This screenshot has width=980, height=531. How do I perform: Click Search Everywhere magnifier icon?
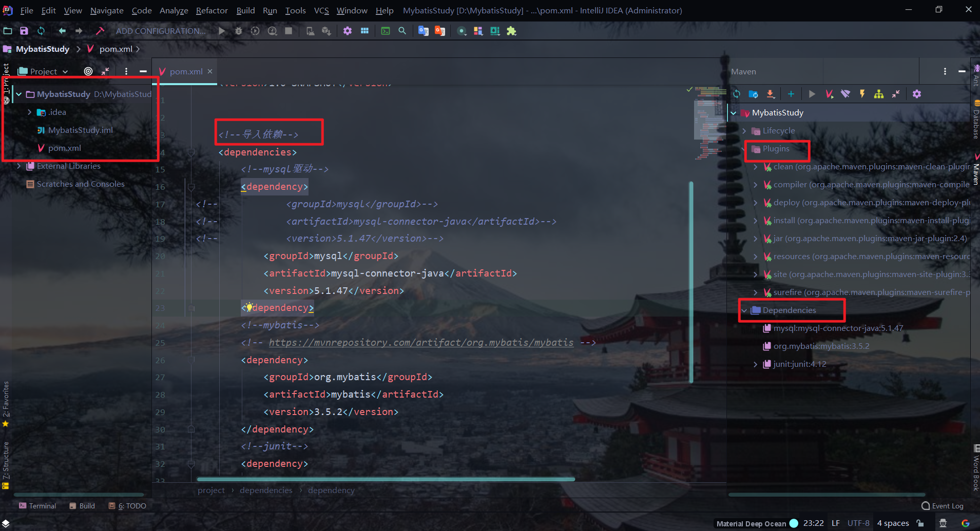tap(402, 31)
